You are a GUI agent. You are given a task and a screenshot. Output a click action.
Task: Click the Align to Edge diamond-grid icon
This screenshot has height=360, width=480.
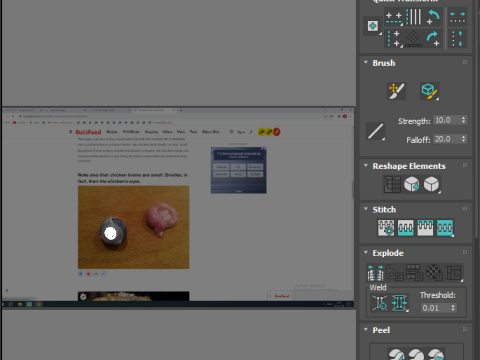click(x=414, y=38)
